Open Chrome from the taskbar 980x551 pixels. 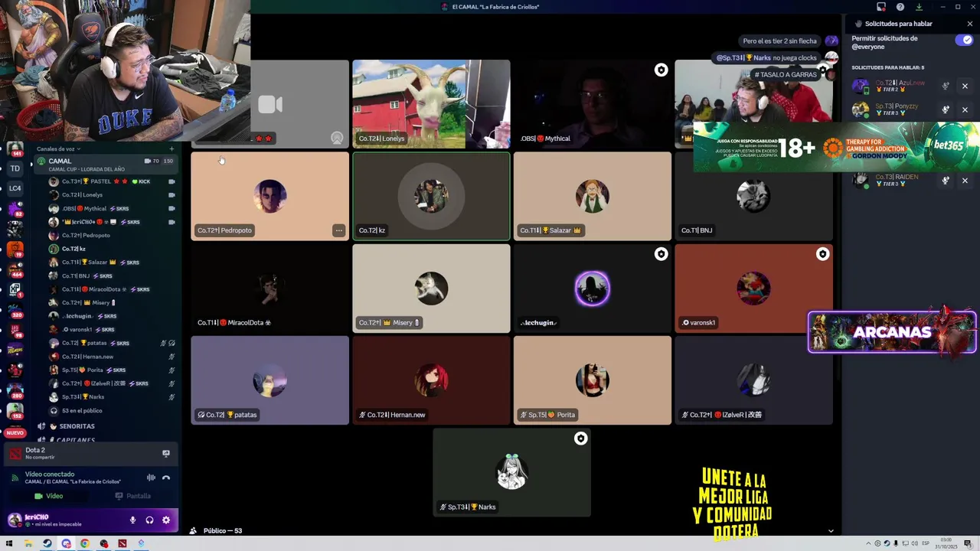coord(85,543)
